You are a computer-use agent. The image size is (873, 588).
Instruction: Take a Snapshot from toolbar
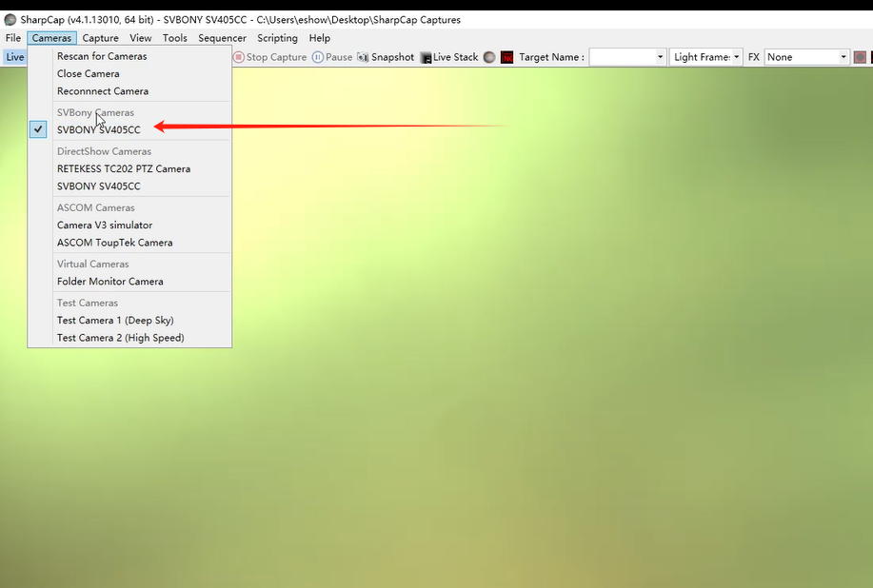click(386, 57)
